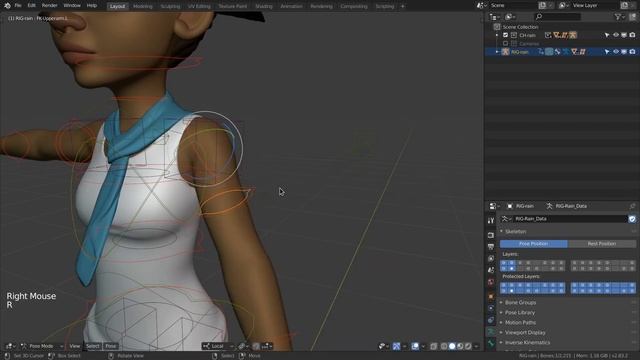The image size is (640, 360).
Task: Open the Bone properties tab icon
Action: tap(491, 344)
